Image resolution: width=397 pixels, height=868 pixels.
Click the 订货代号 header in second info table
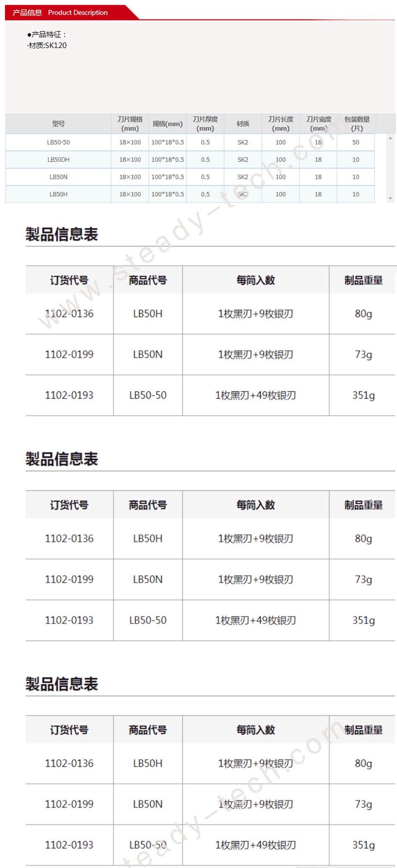[x=69, y=505]
